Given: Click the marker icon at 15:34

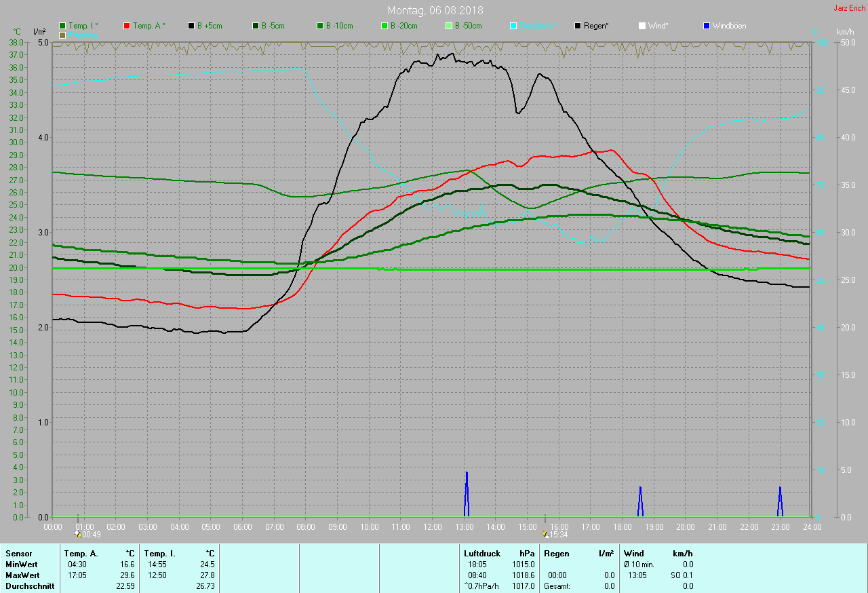Looking at the screenshot, I should pyautogui.click(x=545, y=534).
